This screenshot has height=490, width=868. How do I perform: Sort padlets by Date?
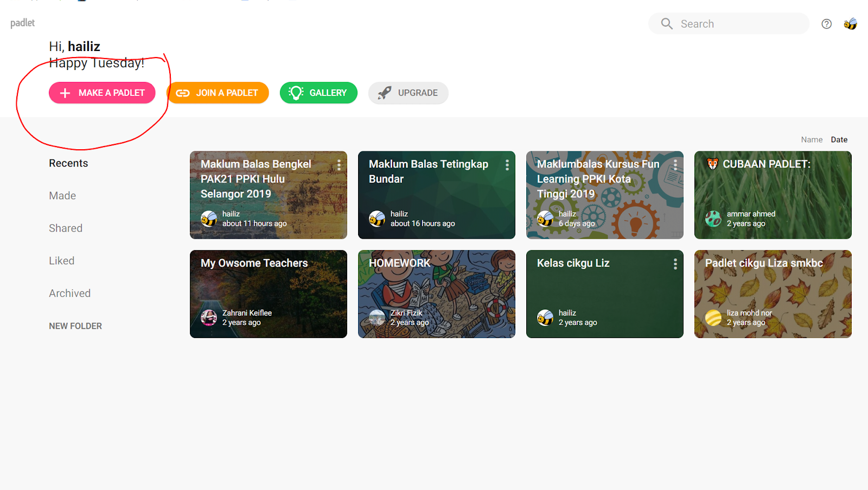tap(839, 139)
